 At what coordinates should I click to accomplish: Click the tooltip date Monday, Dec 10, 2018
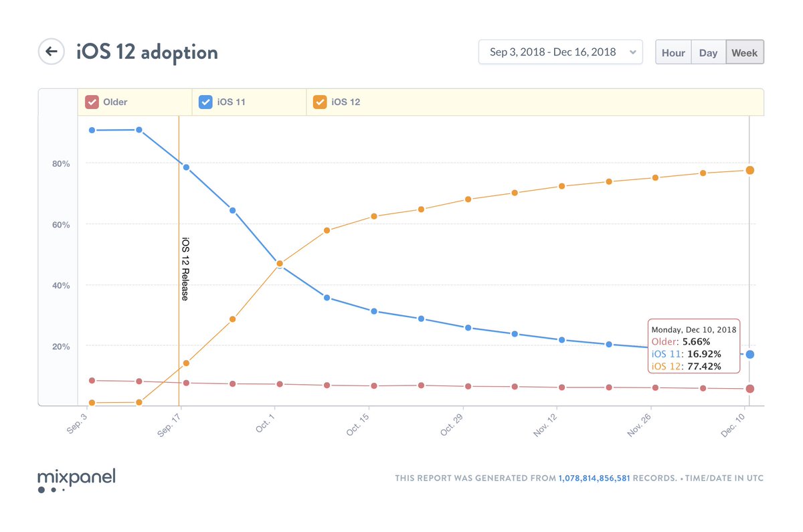pos(694,329)
